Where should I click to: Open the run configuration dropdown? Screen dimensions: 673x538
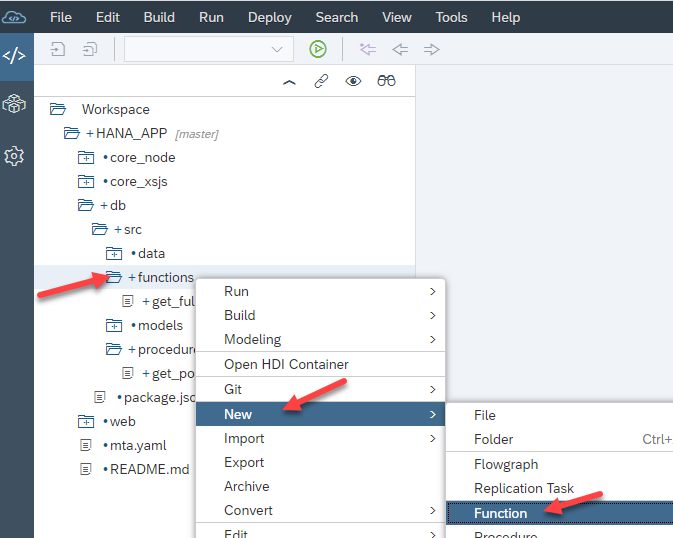209,49
